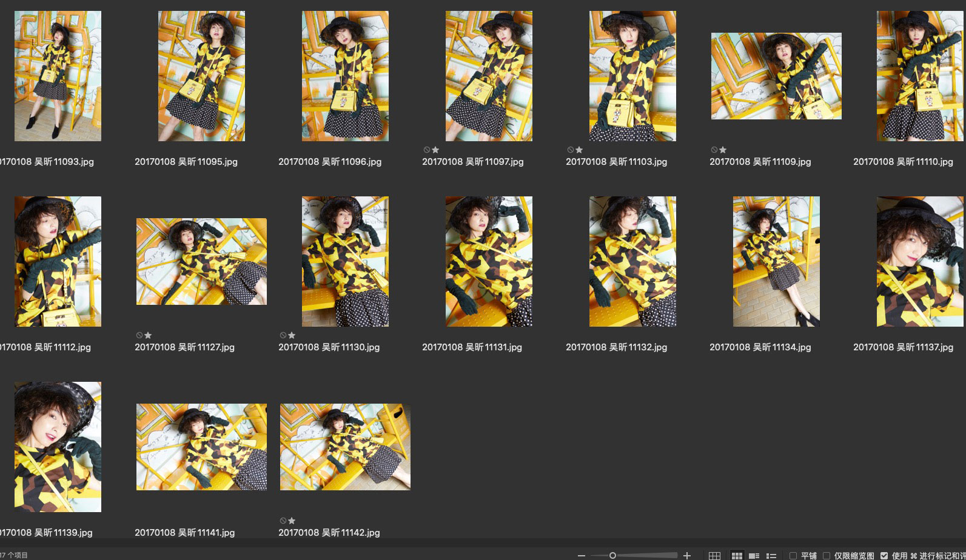Screen dimensions: 966x560
Task: Select the landscape 11141.jpg thumbnail
Action: [201, 447]
